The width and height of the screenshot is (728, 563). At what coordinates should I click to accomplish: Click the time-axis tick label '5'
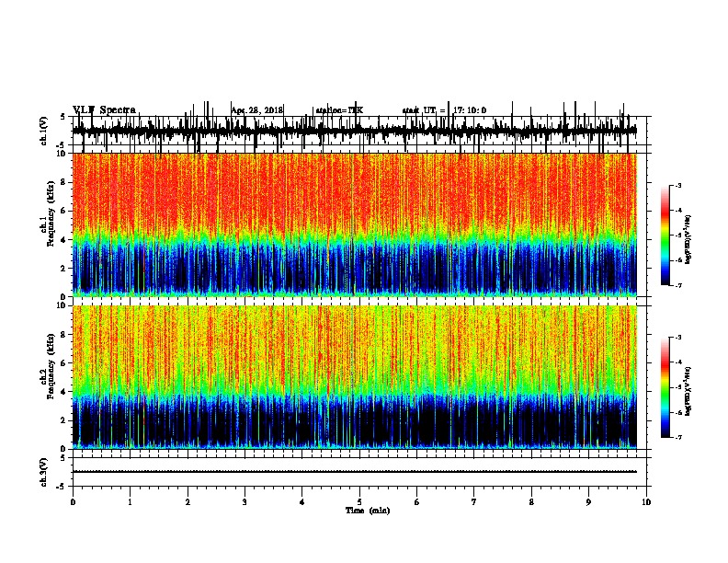[359, 502]
